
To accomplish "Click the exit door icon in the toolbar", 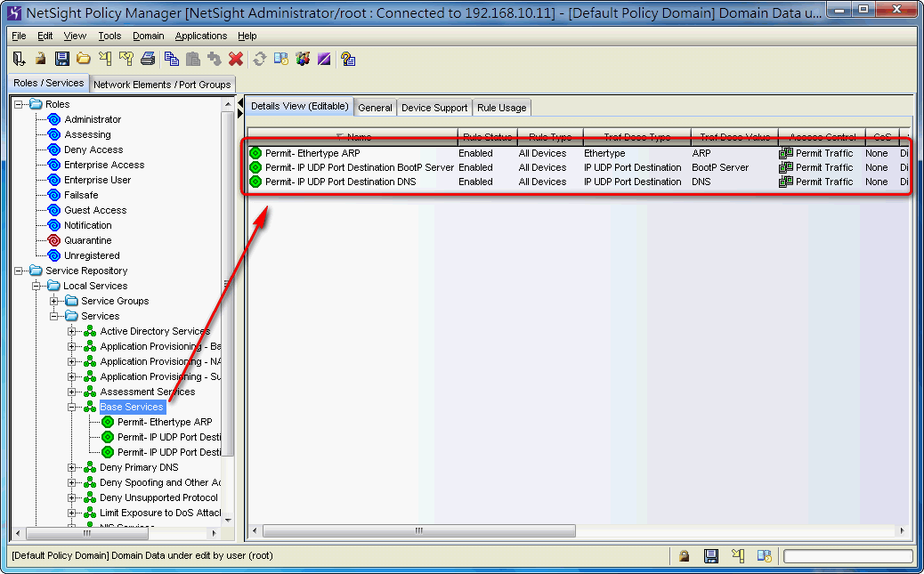I will 19,59.
